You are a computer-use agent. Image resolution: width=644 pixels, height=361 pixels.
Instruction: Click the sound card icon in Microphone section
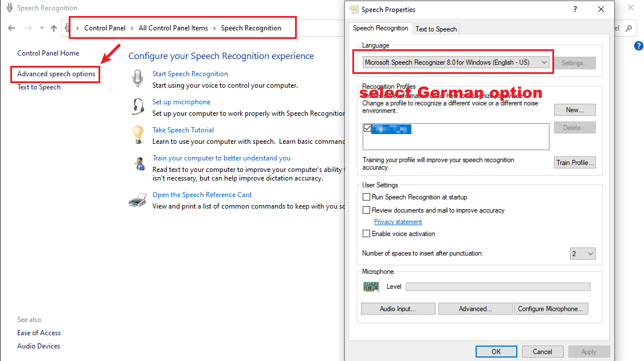(x=371, y=287)
